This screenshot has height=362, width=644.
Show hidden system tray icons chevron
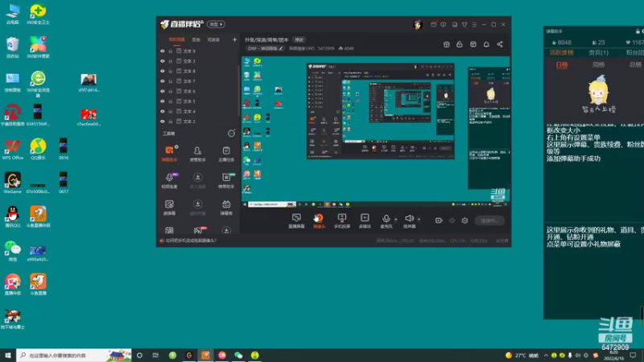pos(546,356)
